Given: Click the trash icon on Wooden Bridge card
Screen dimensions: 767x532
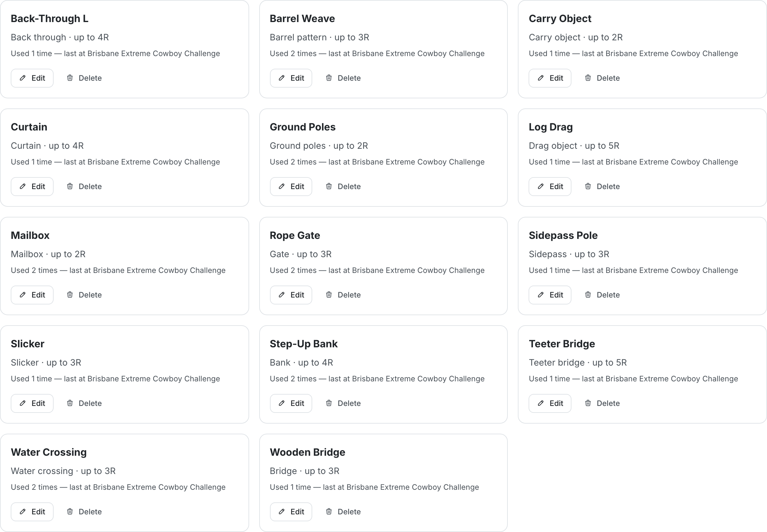Looking at the screenshot, I should [x=329, y=512].
